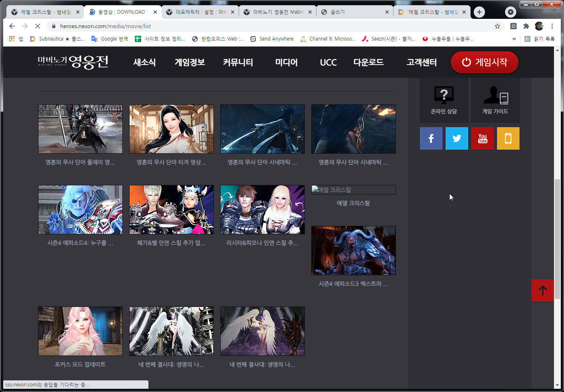Screen dimensions: 564x392
Task: Open 읽기 목록 reading list
Action: [x=540, y=39]
